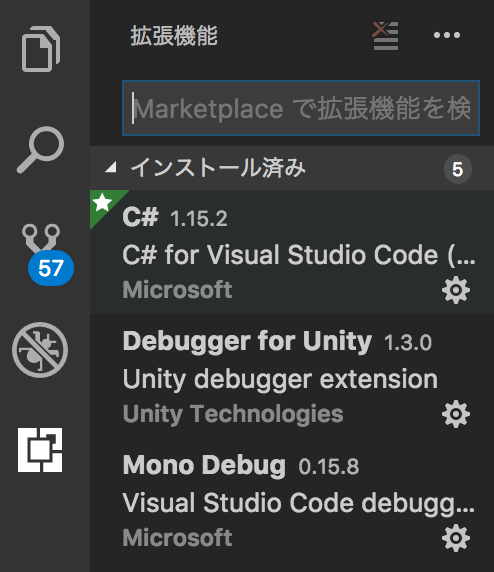This screenshot has height=572, width=494.
Task: Open the Debug view icon
Action: point(40,350)
